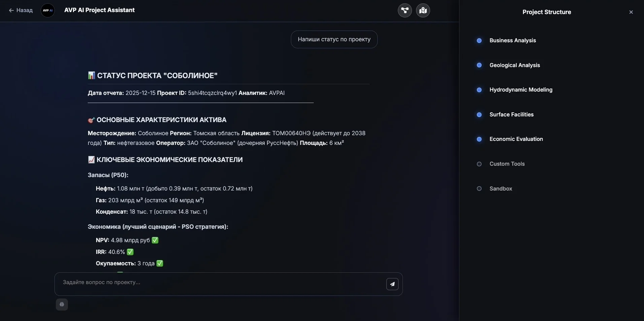Select the empty circle beside Custom Tools

[479, 164]
